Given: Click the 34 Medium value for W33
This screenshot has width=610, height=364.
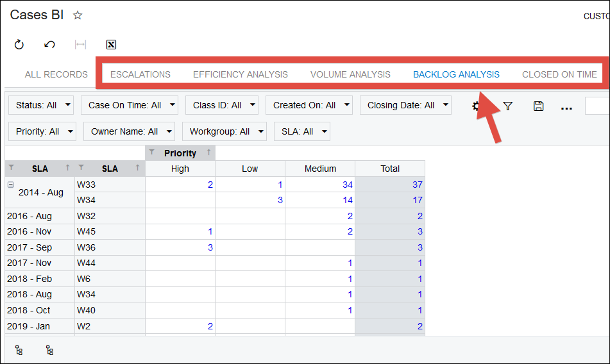Looking at the screenshot, I should coord(348,185).
